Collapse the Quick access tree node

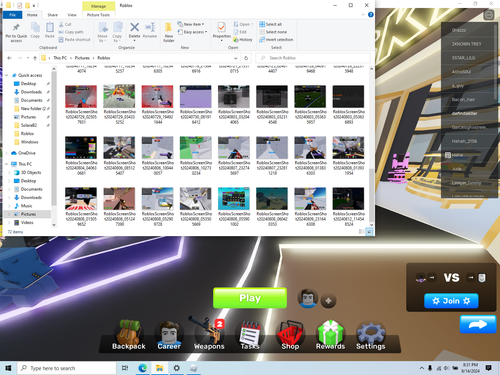click(7, 75)
